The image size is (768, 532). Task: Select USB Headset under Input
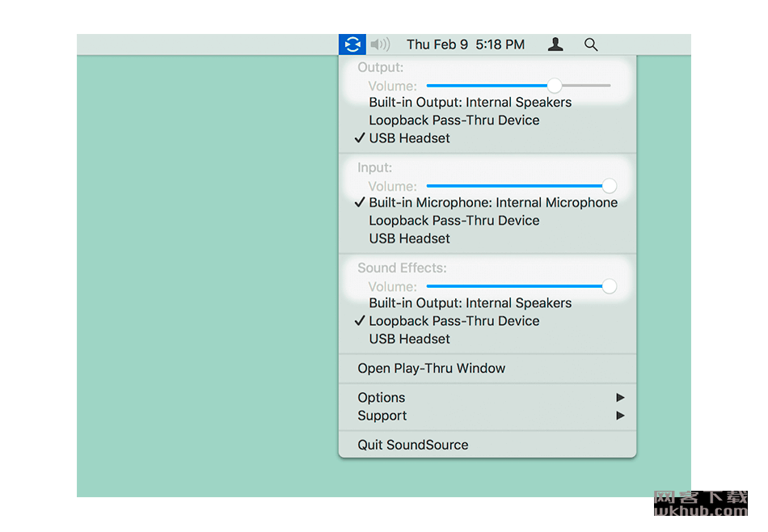click(487, 239)
